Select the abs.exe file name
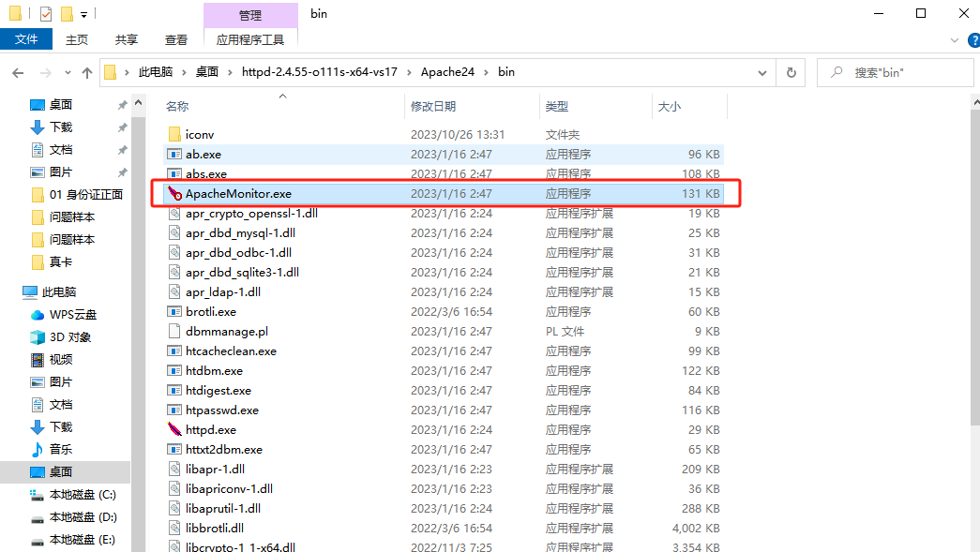980x552 pixels. [x=206, y=173]
